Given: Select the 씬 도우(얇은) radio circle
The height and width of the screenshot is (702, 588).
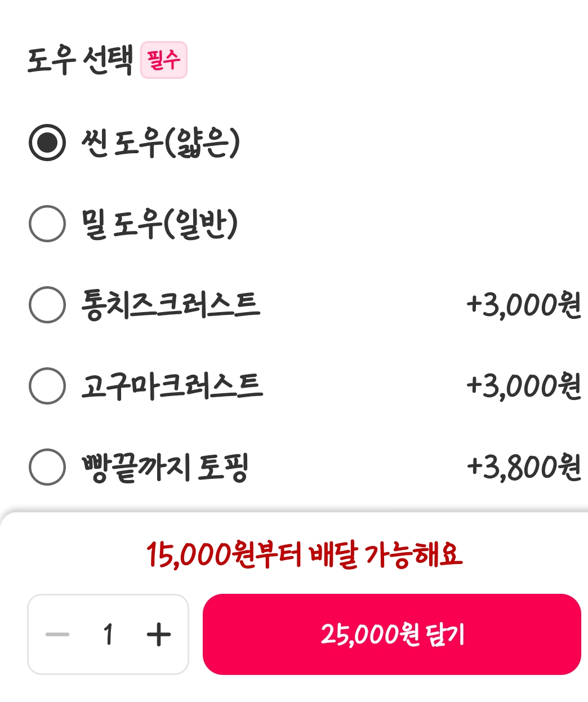Looking at the screenshot, I should (47, 143).
